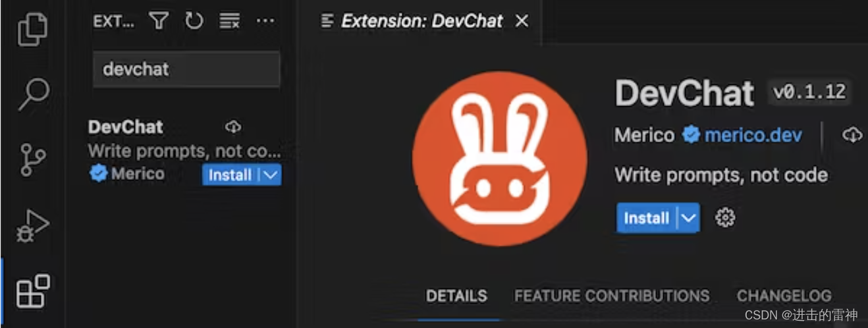Open install dropdown arrow on details page
Image resolution: width=868 pixels, height=328 pixels.
pos(688,218)
